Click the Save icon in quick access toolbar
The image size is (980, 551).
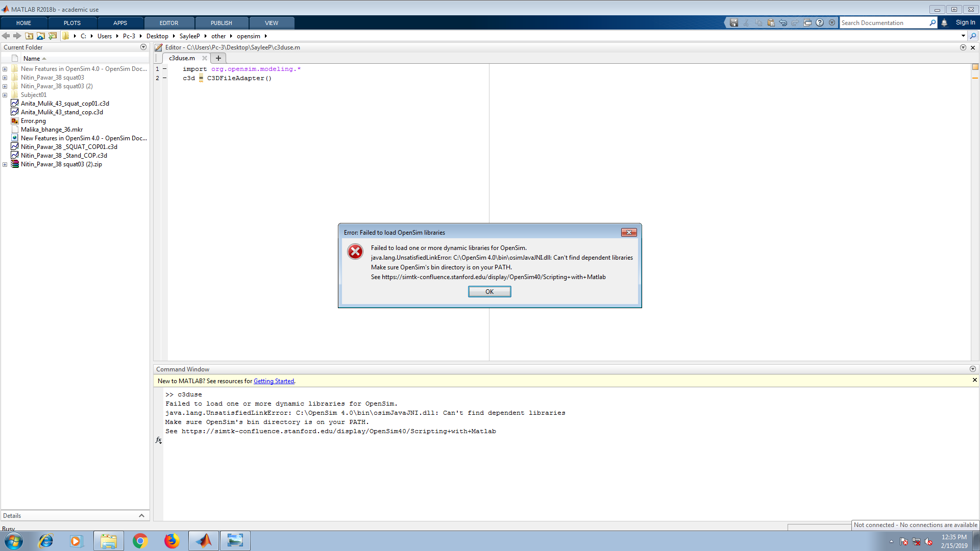[x=734, y=23]
